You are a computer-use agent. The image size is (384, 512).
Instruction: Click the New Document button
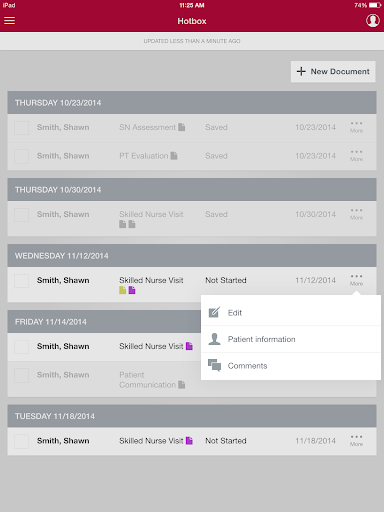(x=333, y=71)
